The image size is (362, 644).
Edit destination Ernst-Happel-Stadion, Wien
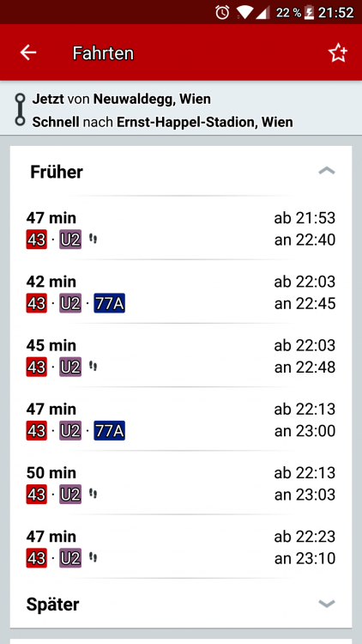162,122
